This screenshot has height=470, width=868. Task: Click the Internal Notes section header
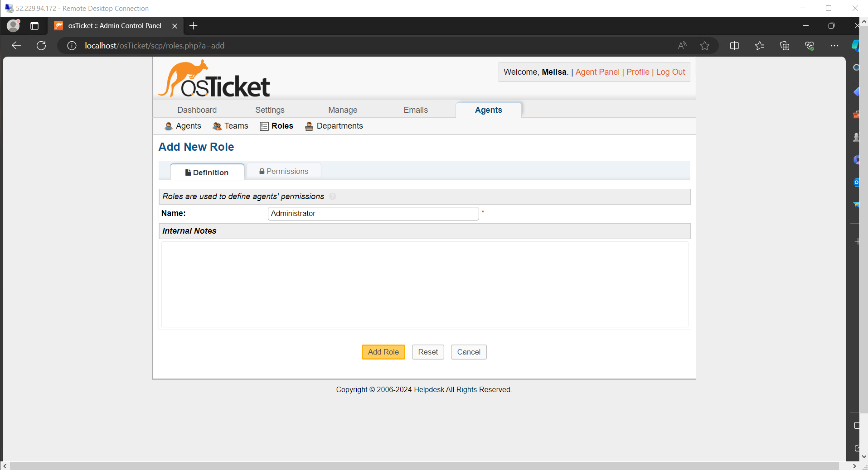[425, 231]
